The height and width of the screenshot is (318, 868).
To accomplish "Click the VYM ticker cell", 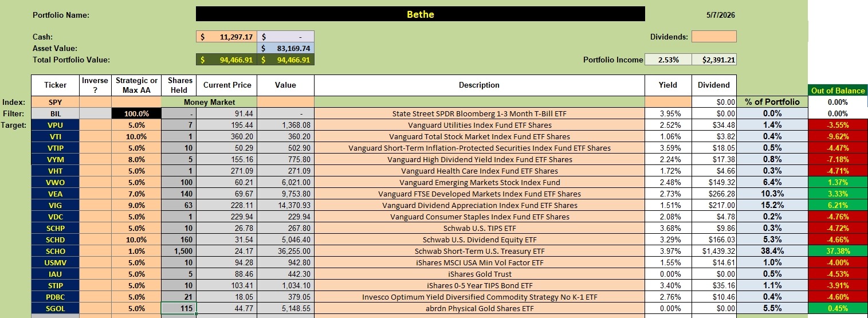I will click(56, 159).
